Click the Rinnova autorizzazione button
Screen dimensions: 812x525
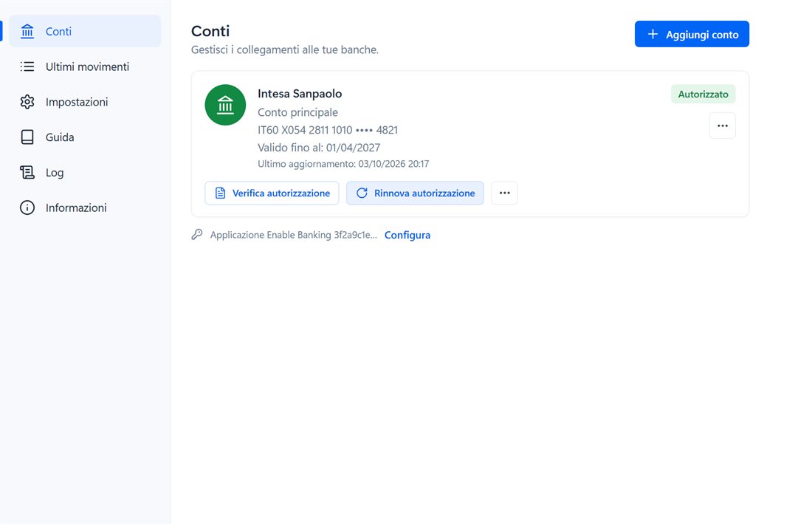[x=416, y=193]
